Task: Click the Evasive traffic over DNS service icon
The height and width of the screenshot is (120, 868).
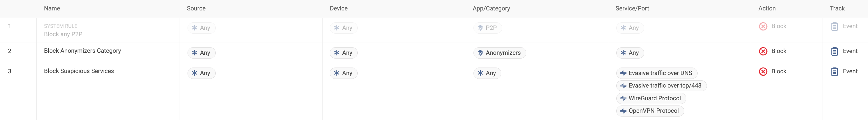Action: [x=623, y=73]
